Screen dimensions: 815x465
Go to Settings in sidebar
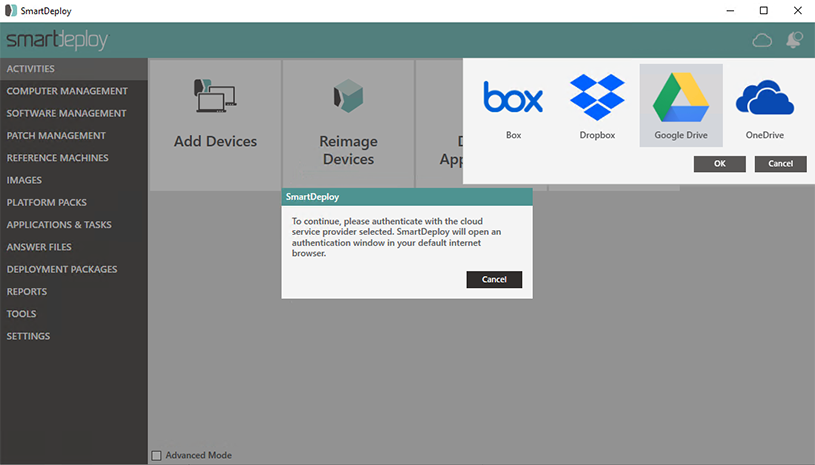click(74, 337)
